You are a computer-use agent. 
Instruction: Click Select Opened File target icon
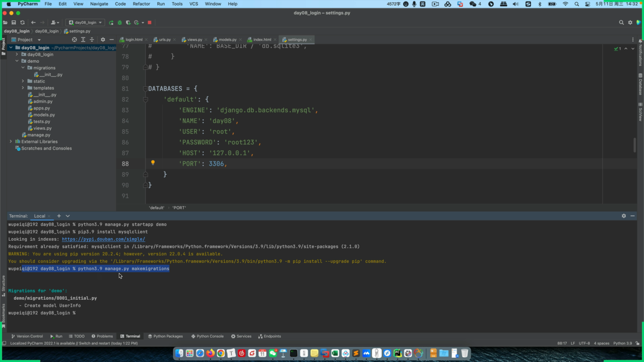click(75, 40)
